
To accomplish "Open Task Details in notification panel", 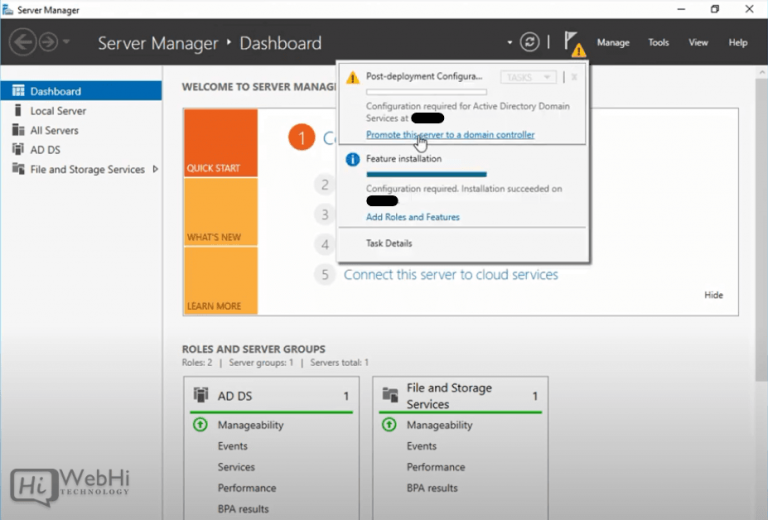I will (x=389, y=243).
